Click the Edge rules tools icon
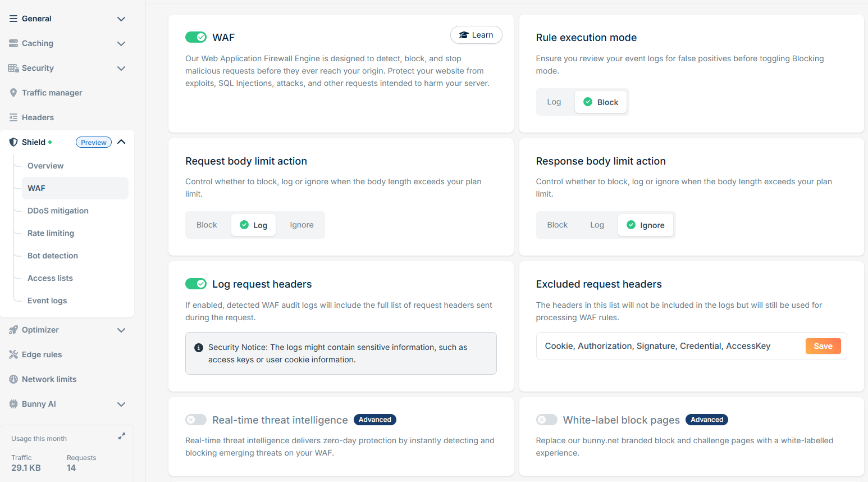The height and width of the screenshot is (482, 868). tap(13, 354)
